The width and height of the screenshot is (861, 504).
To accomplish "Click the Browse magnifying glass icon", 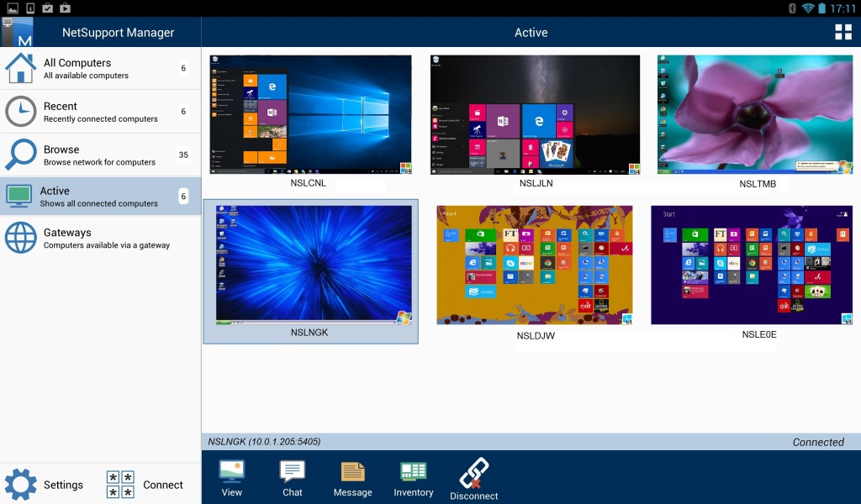I will click(20, 155).
